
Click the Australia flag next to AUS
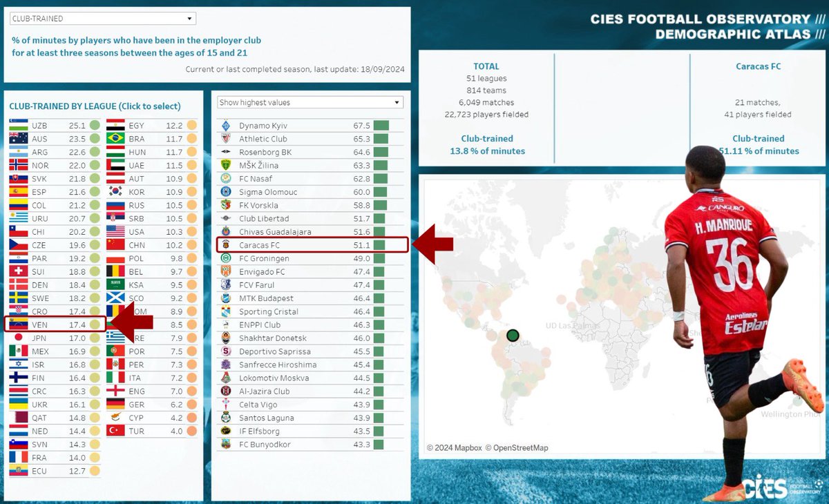tap(19, 139)
